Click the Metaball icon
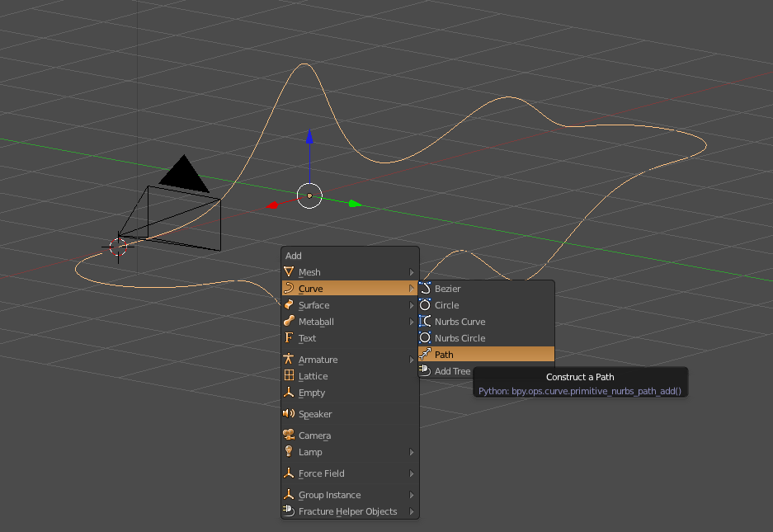 click(x=289, y=321)
